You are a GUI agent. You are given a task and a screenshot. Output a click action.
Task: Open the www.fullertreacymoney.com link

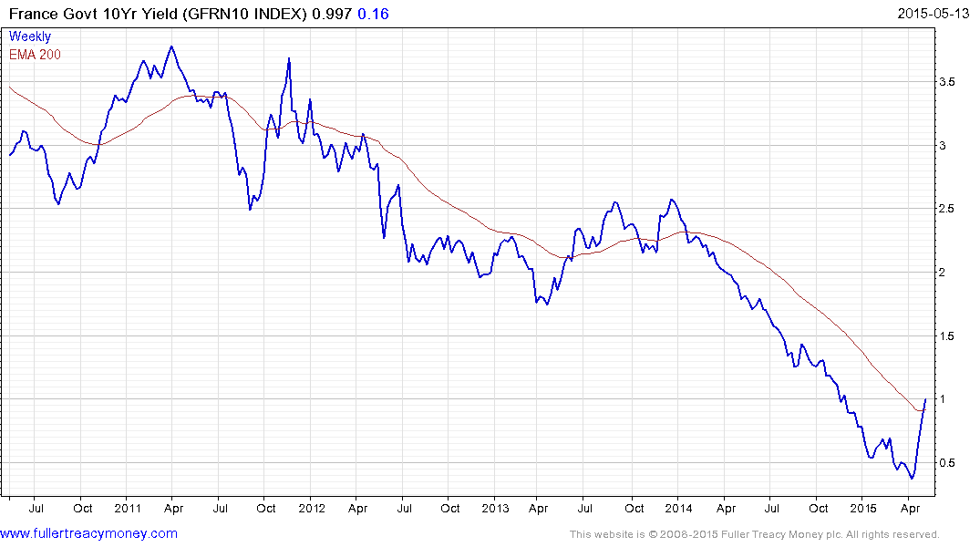pyautogui.click(x=88, y=534)
